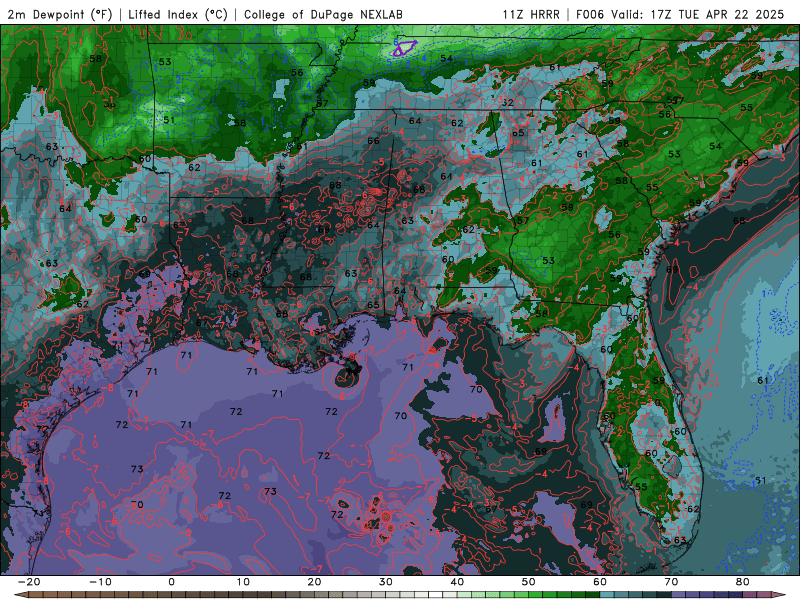Click the '-10' label on the color scale
Viewport: 800px width, 600px height.
(x=100, y=582)
